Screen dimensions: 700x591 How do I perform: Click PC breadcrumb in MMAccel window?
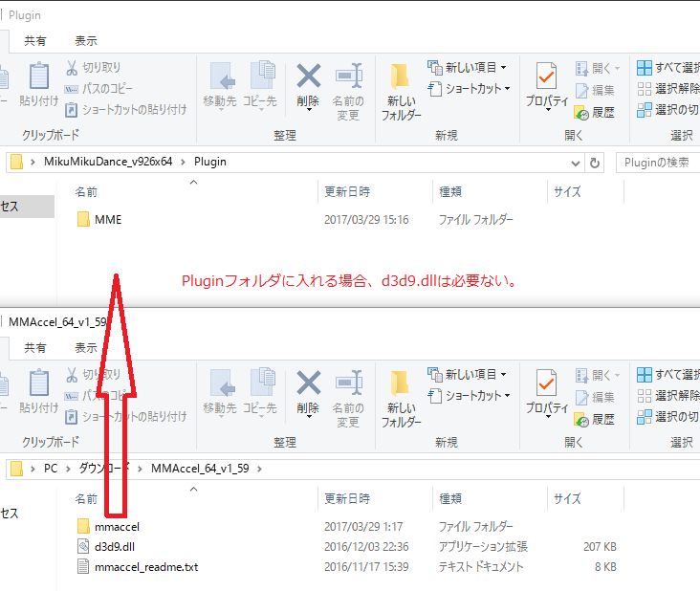[51, 469]
